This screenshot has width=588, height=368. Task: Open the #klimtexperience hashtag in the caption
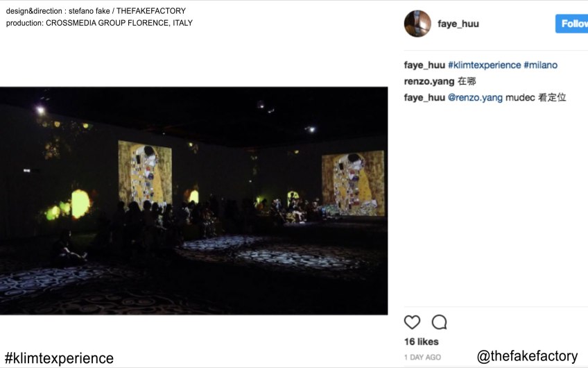484,65
